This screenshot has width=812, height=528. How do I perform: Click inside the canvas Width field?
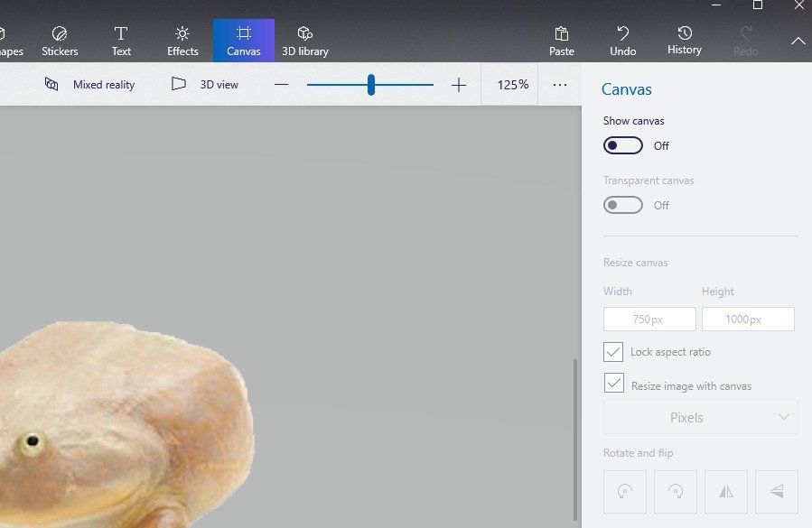pos(649,319)
